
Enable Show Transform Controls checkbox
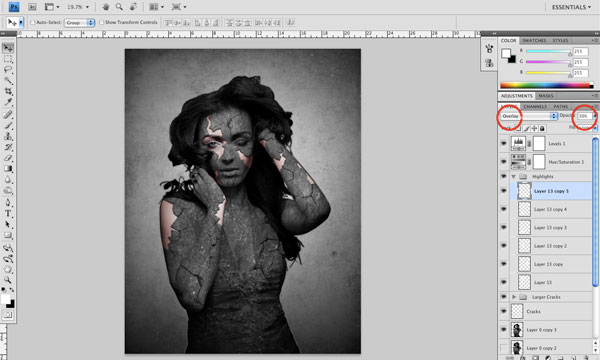[102, 23]
